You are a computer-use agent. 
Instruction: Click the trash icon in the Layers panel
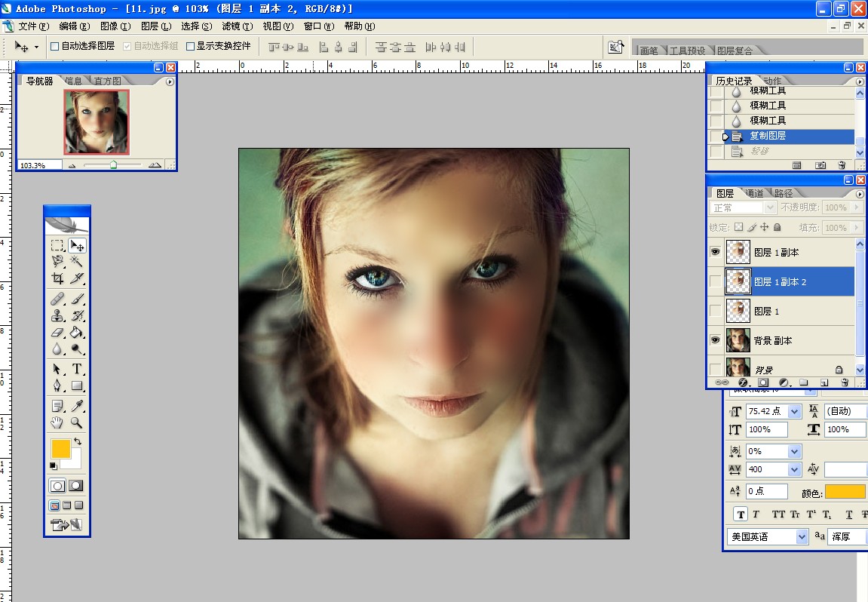844,382
